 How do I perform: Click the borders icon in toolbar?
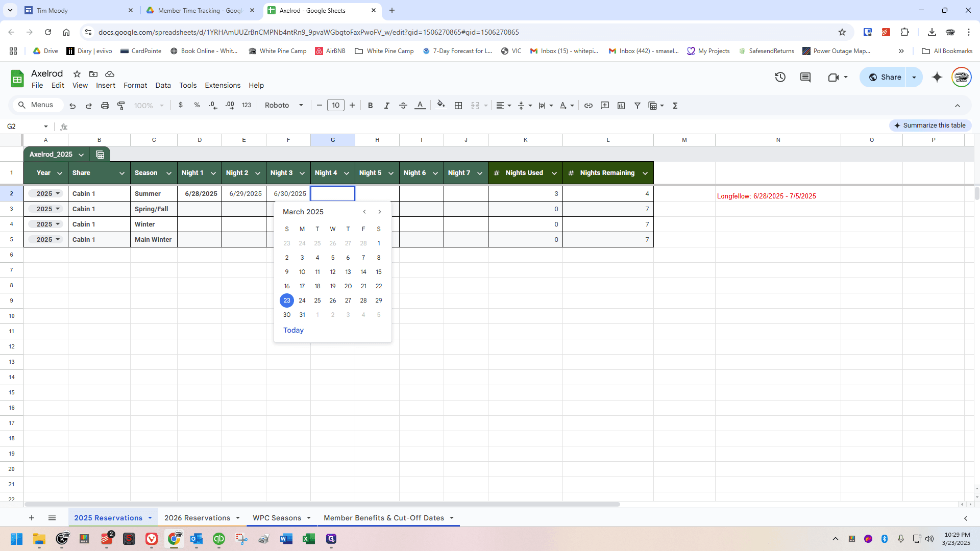[458, 106]
